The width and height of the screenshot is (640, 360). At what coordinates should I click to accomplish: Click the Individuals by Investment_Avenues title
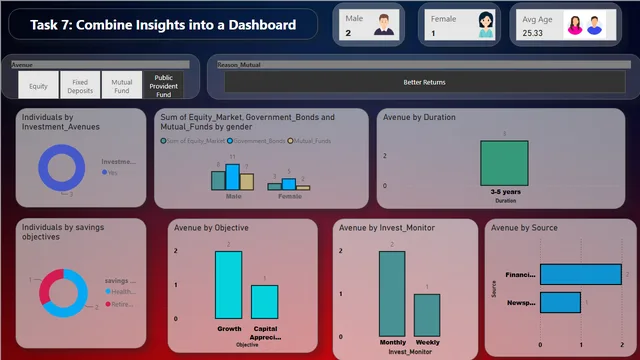(60, 122)
